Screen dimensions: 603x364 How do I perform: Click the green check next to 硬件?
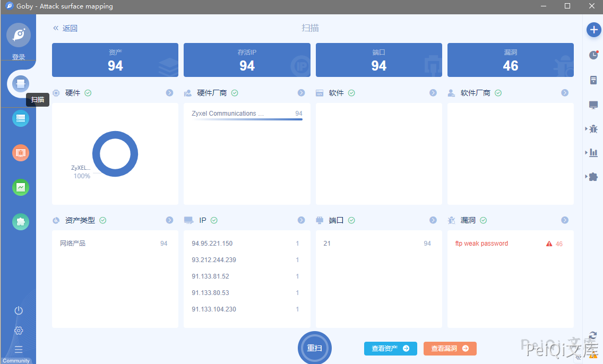click(88, 93)
